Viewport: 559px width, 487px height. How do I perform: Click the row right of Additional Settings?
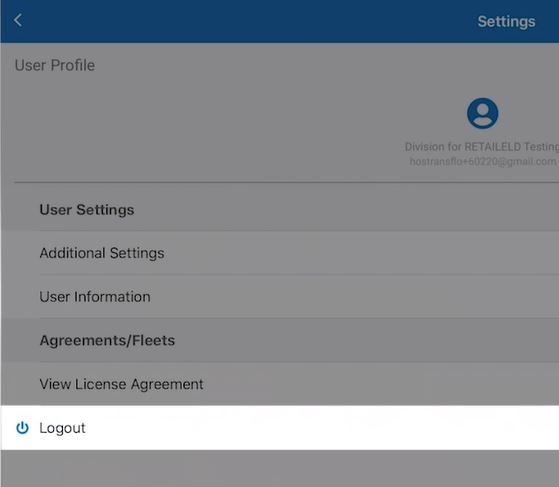[x=361, y=253]
